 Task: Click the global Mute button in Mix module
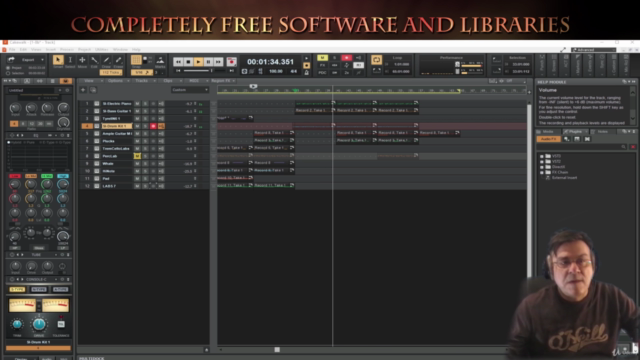pyautogui.click(x=322, y=58)
